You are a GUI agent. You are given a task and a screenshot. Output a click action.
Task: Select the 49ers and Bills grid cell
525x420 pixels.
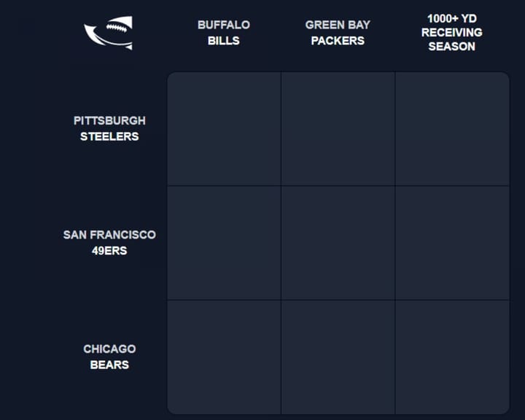pos(224,243)
